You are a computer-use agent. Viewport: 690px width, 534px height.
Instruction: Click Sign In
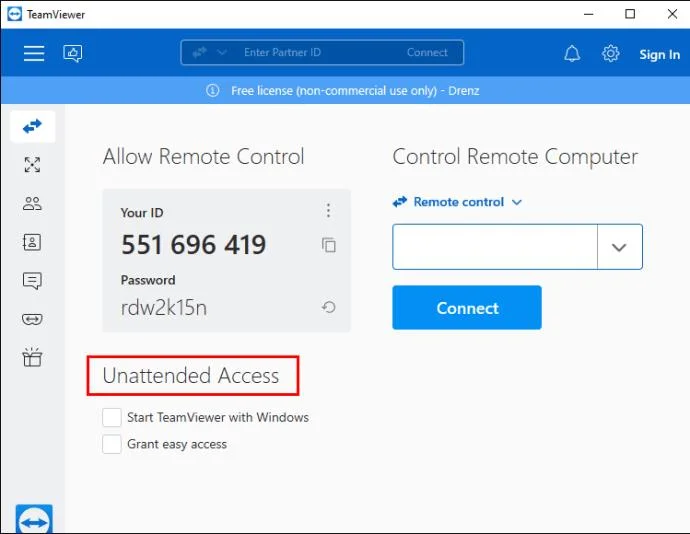point(659,54)
